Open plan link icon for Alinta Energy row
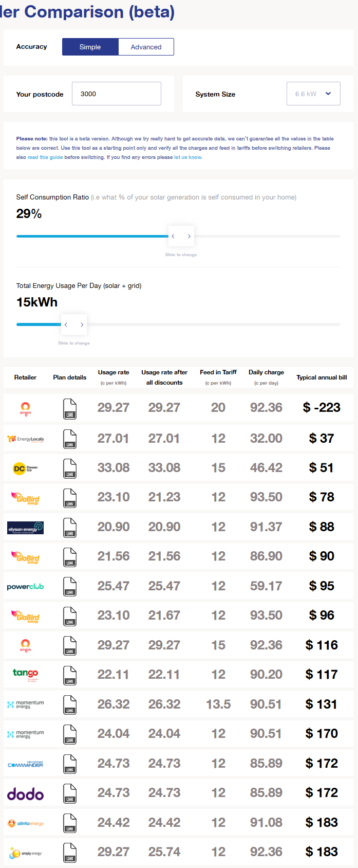 70,823
